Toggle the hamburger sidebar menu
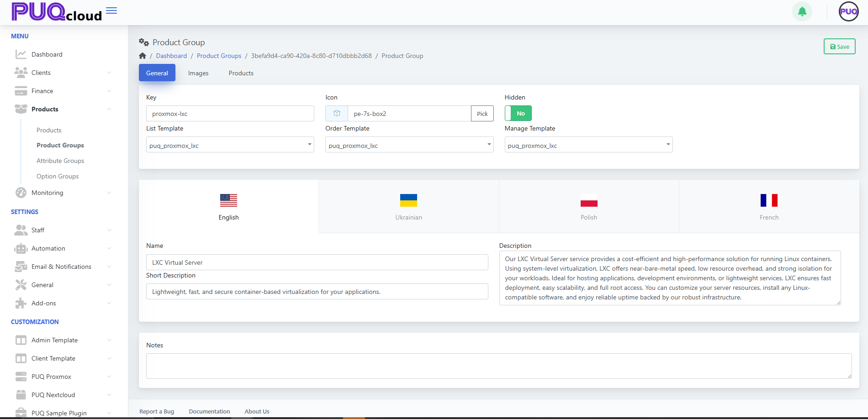 pos(111,10)
